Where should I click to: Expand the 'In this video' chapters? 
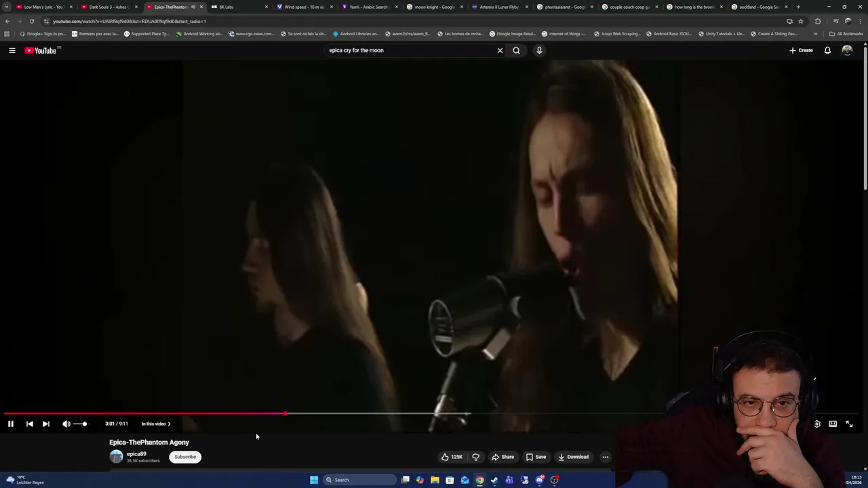(x=156, y=424)
